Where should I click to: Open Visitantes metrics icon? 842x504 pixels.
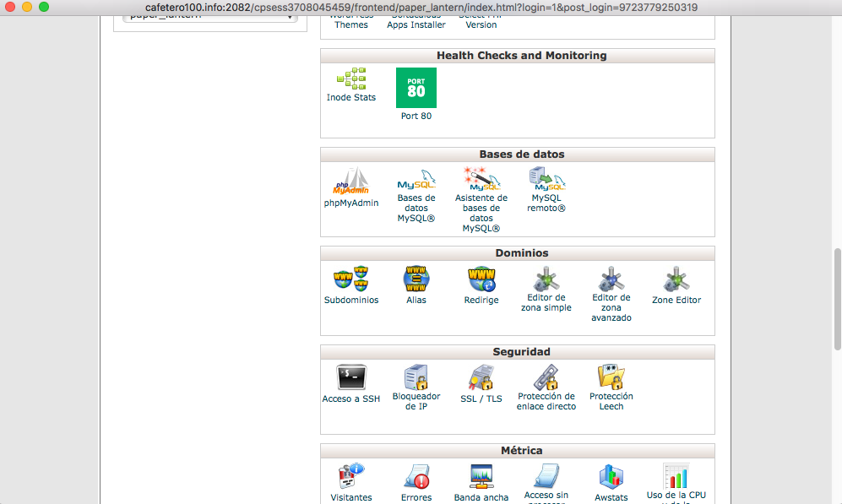tap(351, 476)
